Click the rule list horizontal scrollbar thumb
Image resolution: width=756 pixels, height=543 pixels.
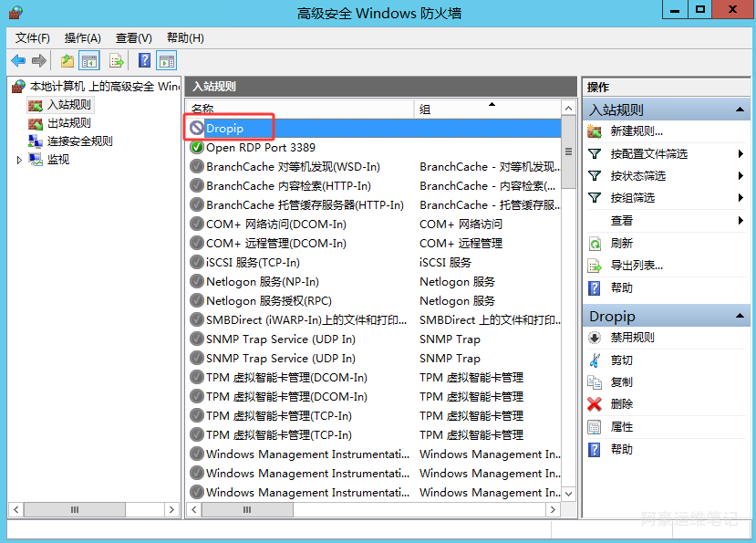click(x=247, y=509)
